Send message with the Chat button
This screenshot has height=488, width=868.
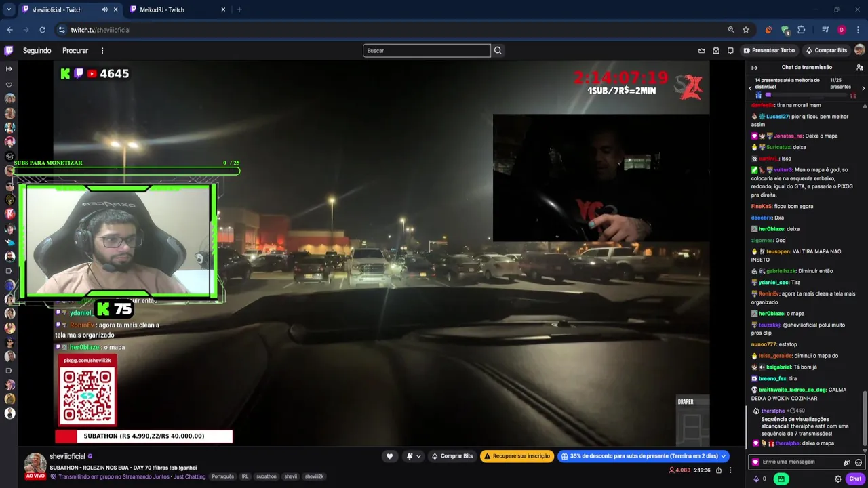pos(855,479)
